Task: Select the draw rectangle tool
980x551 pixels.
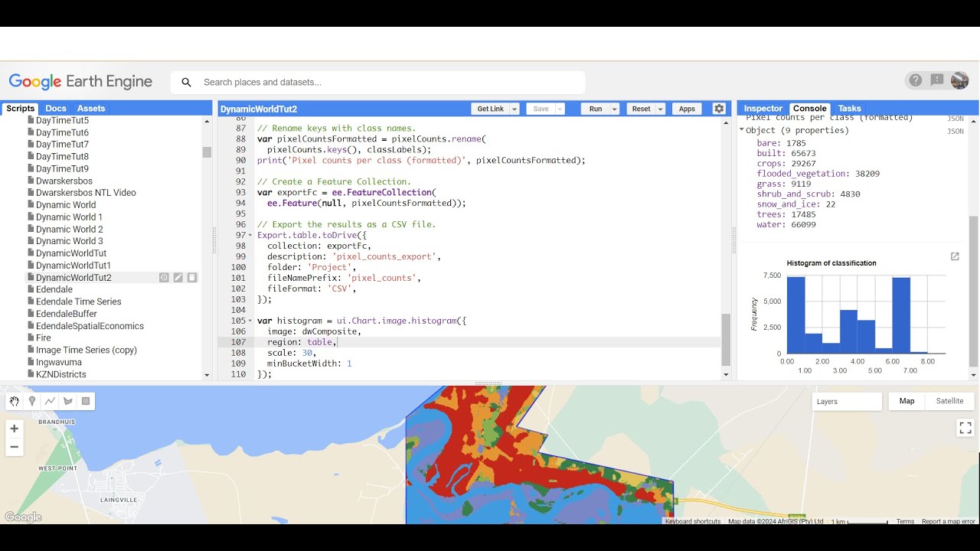Action: pyautogui.click(x=86, y=401)
